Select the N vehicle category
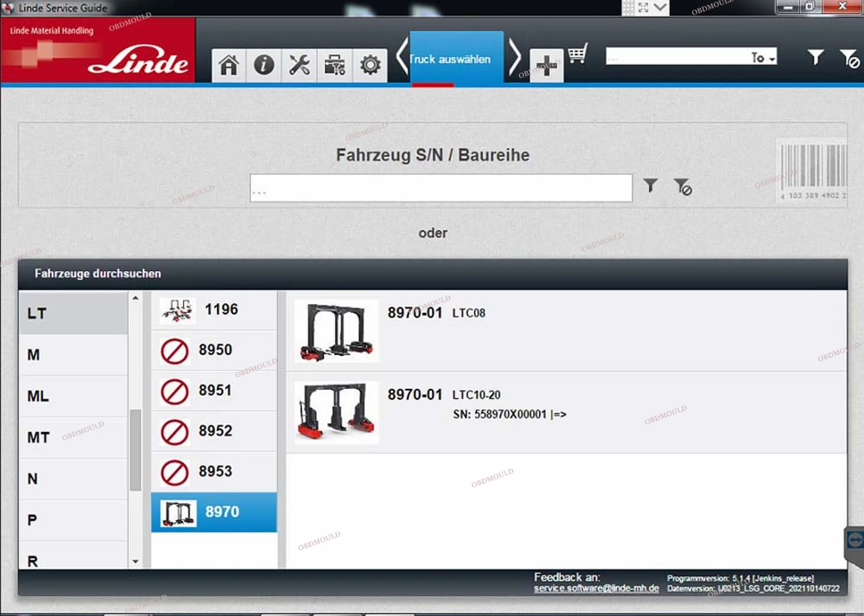The image size is (864, 616). click(73, 479)
